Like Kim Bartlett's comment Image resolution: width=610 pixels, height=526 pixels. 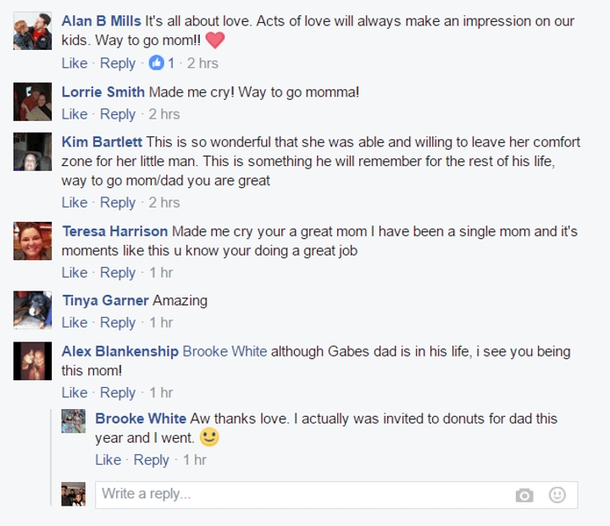(75, 202)
